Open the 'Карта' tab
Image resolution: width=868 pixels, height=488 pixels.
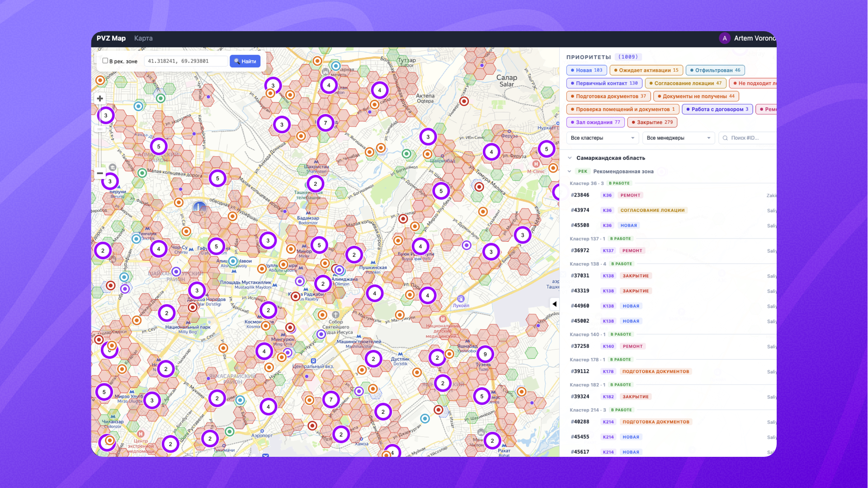(x=143, y=38)
